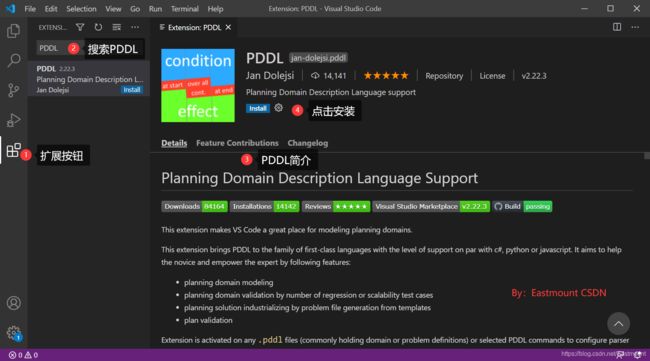Select the PDDL extension in results list
This screenshot has width=650, height=361.
[x=89, y=79]
